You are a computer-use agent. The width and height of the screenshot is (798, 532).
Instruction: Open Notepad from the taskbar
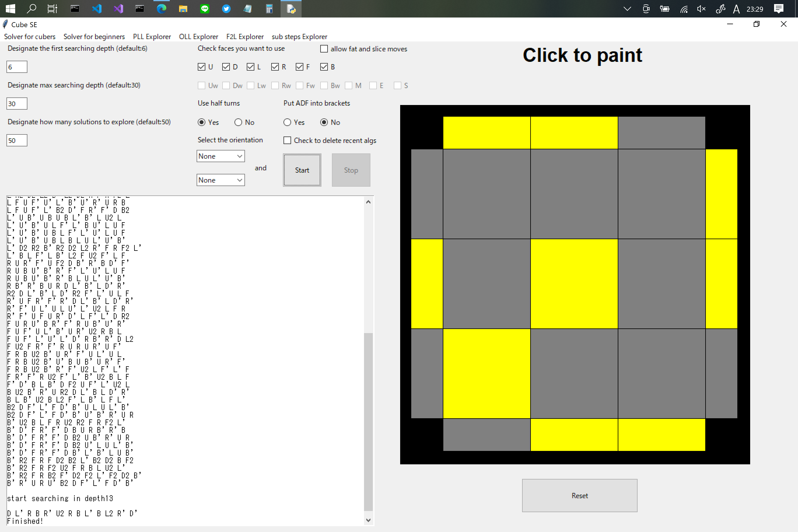pos(248,9)
